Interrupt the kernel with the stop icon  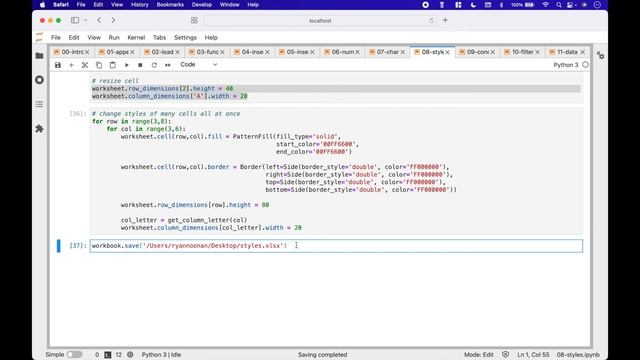pos(140,65)
